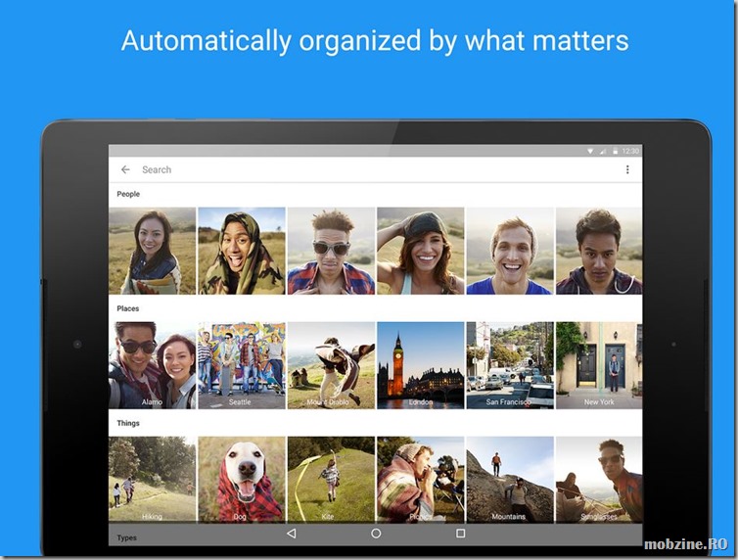Select People thumbnail in blue t-shirt
Viewport: 738px width, 560px height.
(510, 251)
